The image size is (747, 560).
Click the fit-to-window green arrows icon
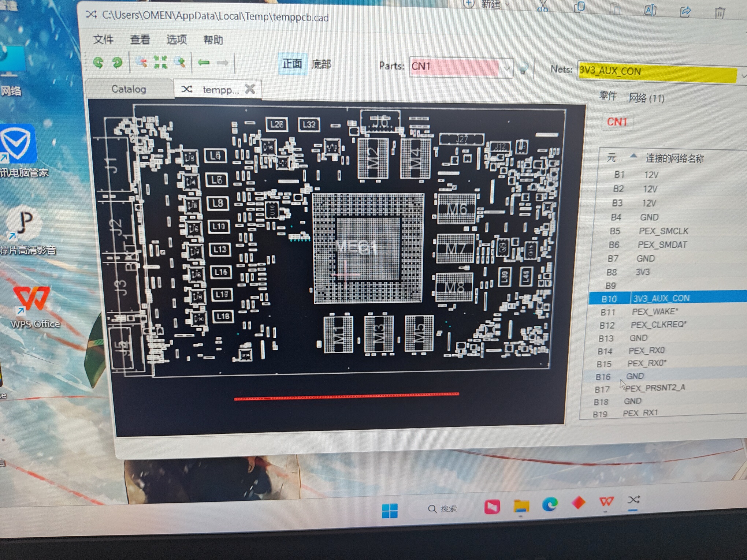[x=160, y=62]
